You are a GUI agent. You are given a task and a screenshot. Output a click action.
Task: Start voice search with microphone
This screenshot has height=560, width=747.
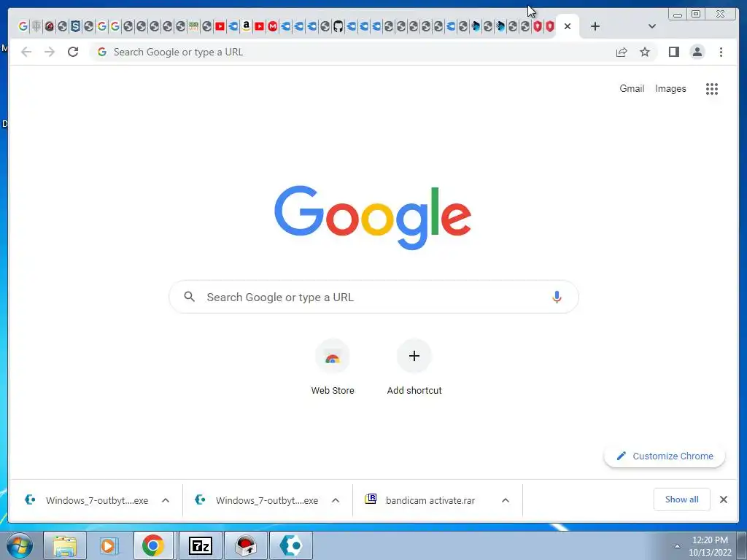coord(557,297)
